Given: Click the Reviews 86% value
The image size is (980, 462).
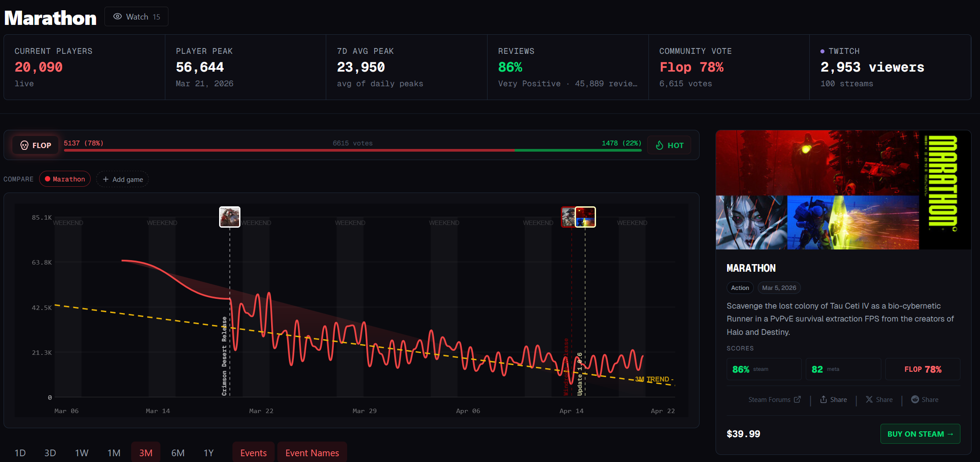Looking at the screenshot, I should tap(510, 67).
